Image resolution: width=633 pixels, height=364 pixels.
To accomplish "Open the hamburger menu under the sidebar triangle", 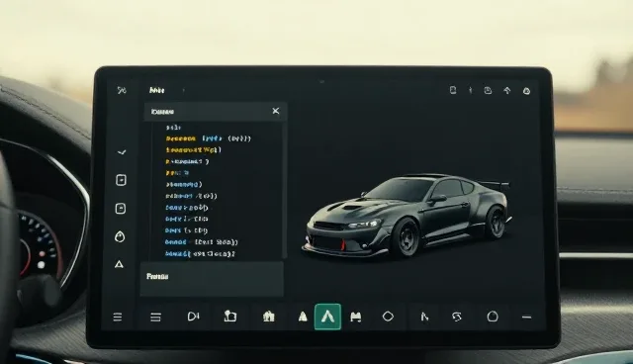I will (118, 318).
